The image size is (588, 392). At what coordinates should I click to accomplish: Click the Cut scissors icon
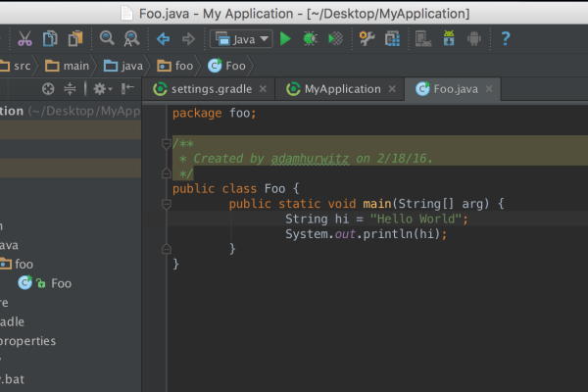pyautogui.click(x=25, y=39)
